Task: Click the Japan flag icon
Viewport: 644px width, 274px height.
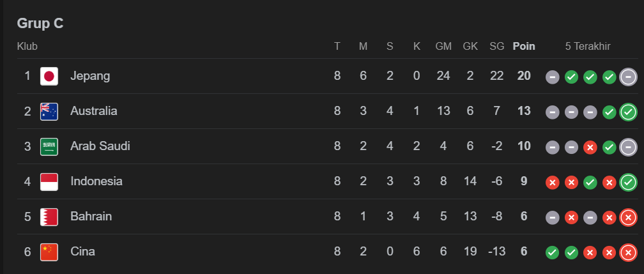Action: click(49, 76)
